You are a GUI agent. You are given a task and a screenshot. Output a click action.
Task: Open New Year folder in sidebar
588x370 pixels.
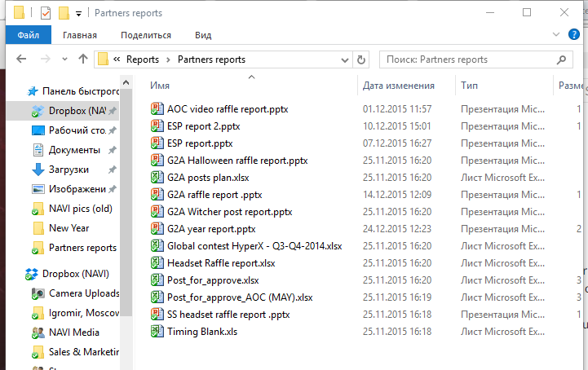coord(69,228)
